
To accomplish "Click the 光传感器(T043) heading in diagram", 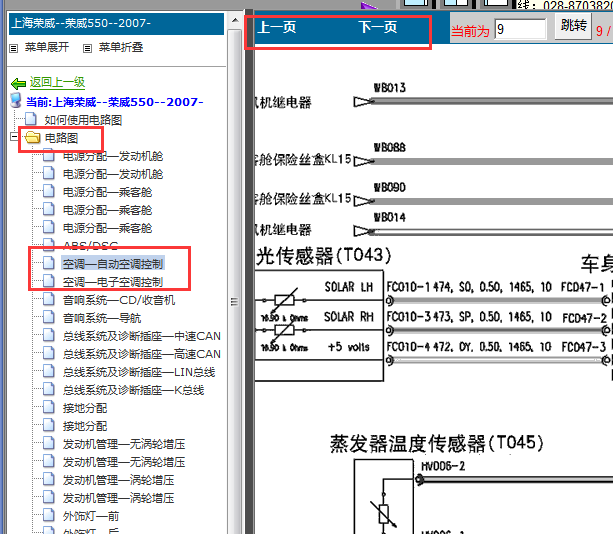I will point(324,256).
